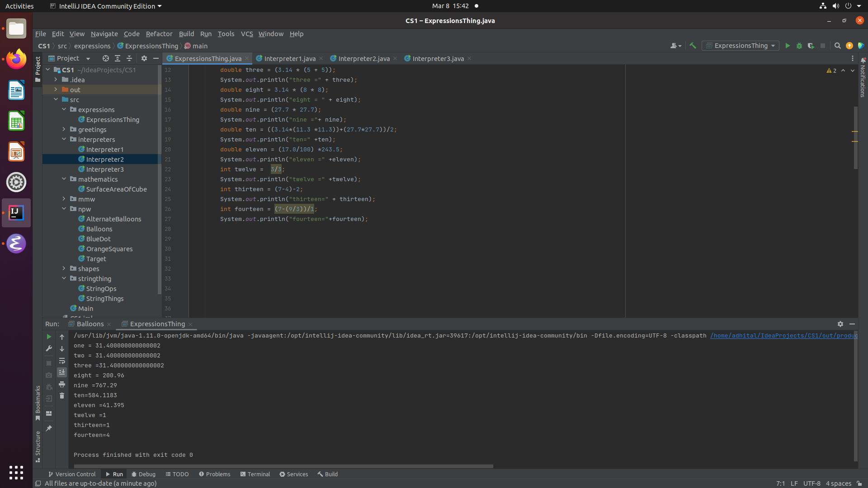
Task: Toggle Soft-Wrap in the Run console
Action: click(x=62, y=361)
